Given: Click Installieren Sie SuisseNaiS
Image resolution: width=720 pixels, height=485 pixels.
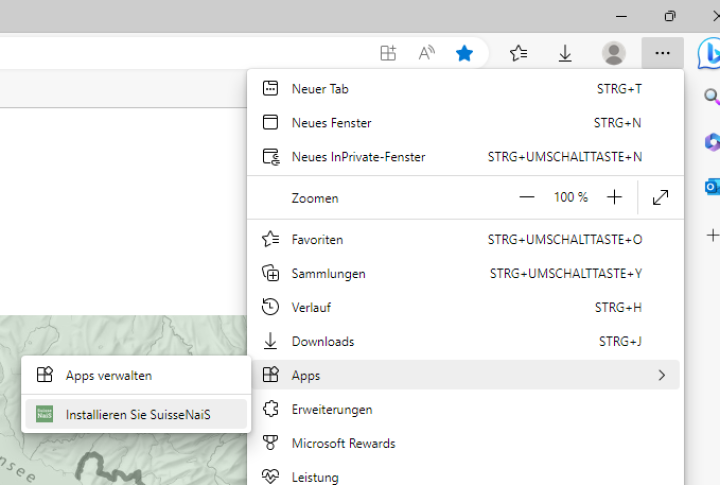Looking at the screenshot, I should coord(138,414).
